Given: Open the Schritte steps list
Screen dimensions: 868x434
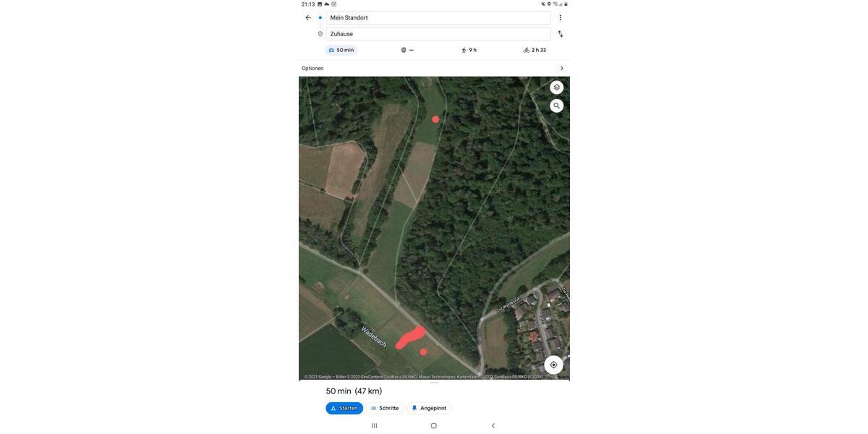Looking at the screenshot, I should (x=385, y=408).
